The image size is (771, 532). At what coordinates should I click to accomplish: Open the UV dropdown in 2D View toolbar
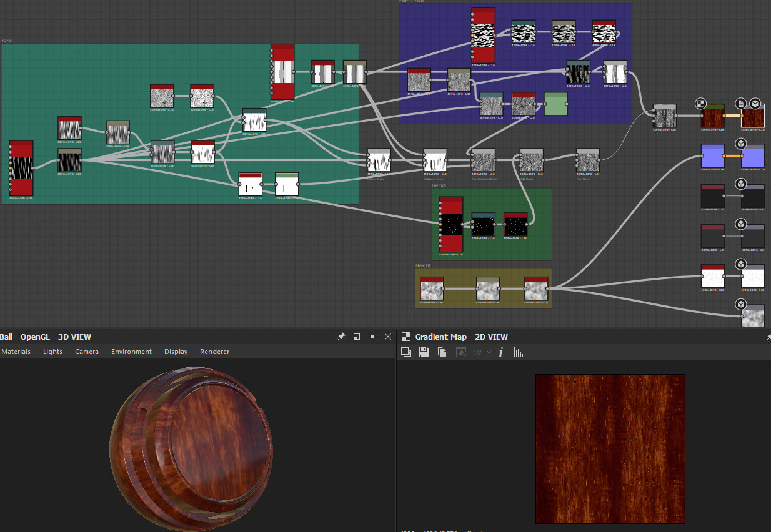(482, 352)
